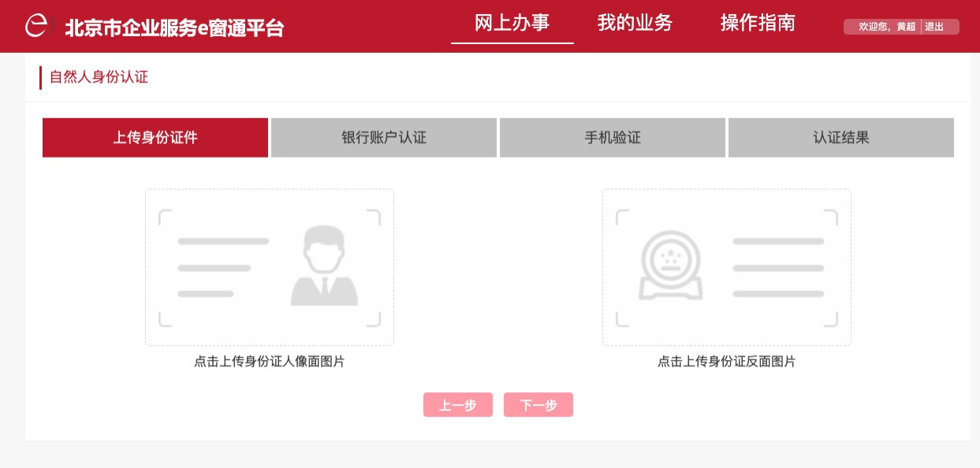Click the 退出 logout link
This screenshot has height=468, width=980.
934,27
